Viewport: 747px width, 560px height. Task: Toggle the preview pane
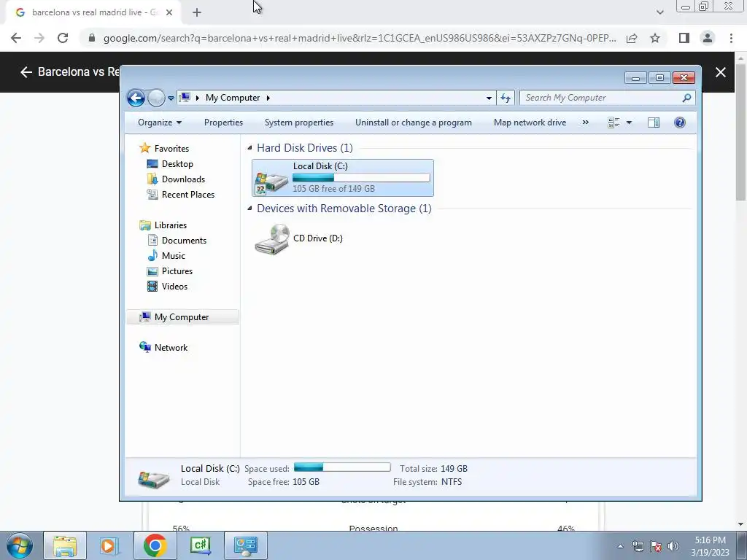[654, 122]
